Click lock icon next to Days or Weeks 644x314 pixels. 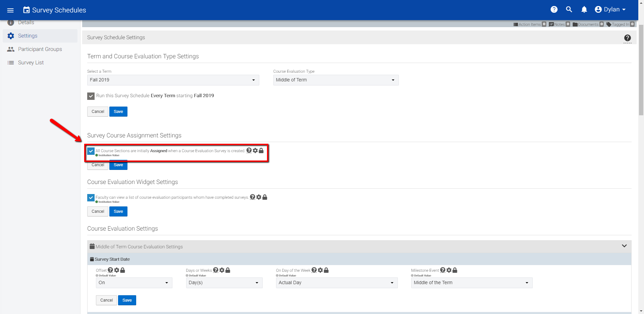(228, 270)
